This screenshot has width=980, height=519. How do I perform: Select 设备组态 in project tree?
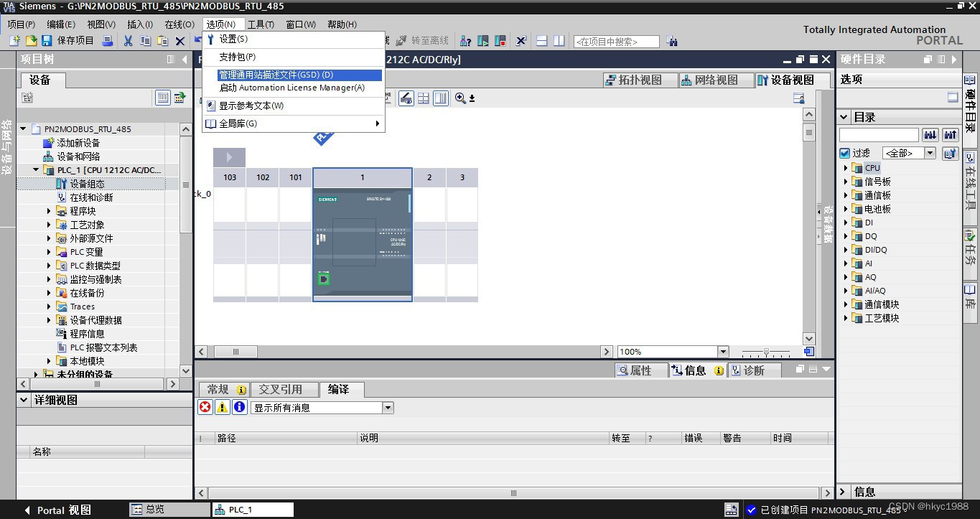click(x=87, y=184)
